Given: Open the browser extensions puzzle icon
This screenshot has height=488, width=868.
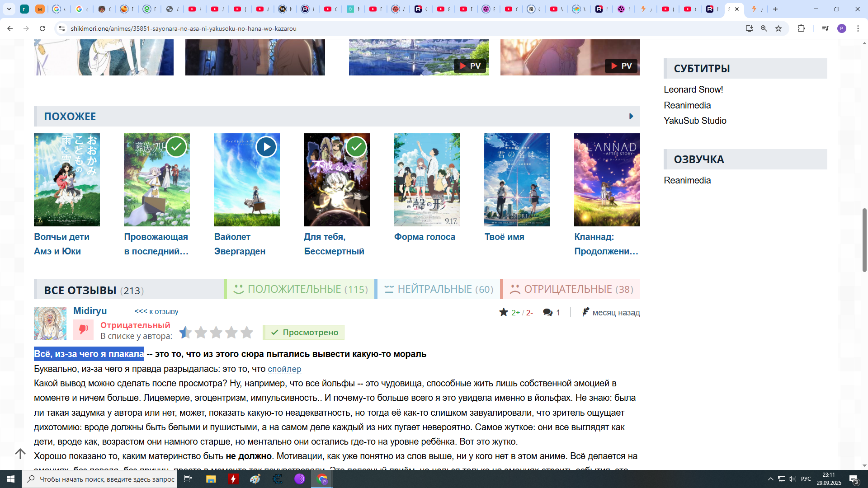Looking at the screenshot, I should (x=801, y=28).
